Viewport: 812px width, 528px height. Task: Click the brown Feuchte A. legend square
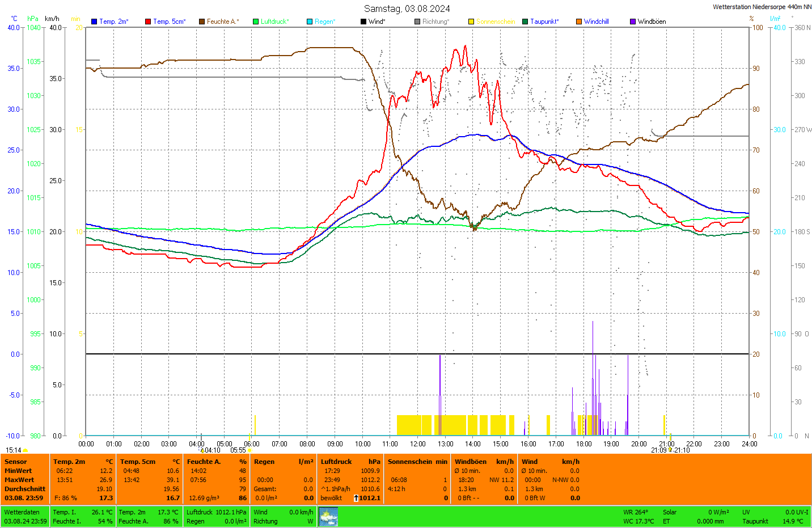[202, 22]
